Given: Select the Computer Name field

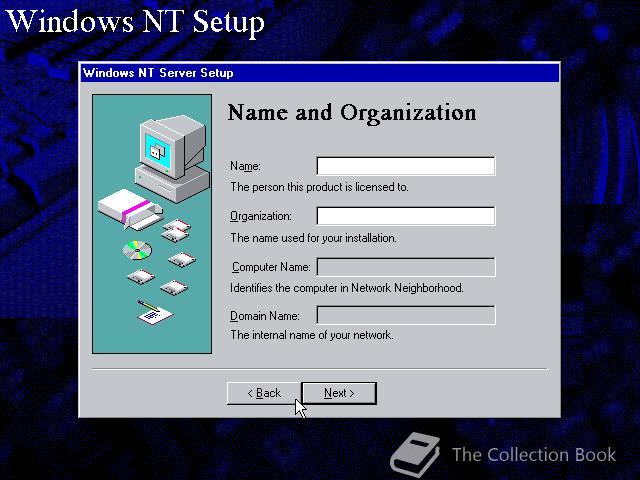Looking at the screenshot, I should (406, 267).
